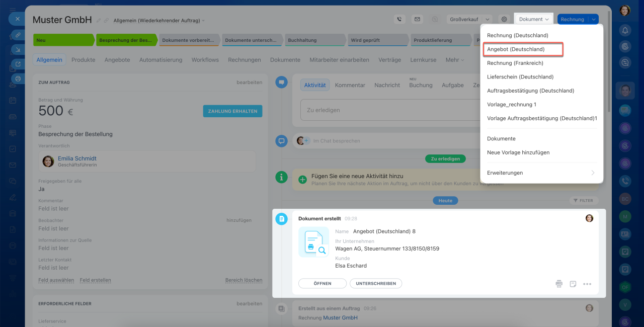Click the email envelope icon in header
The height and width of the screenshot is (327, 644).
coord(417,19)
